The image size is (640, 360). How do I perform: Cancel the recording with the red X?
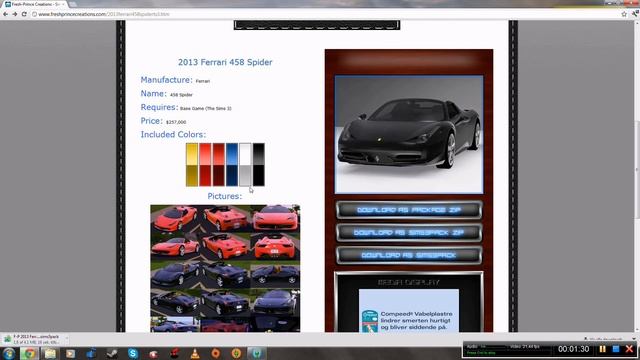click(629, 349)
